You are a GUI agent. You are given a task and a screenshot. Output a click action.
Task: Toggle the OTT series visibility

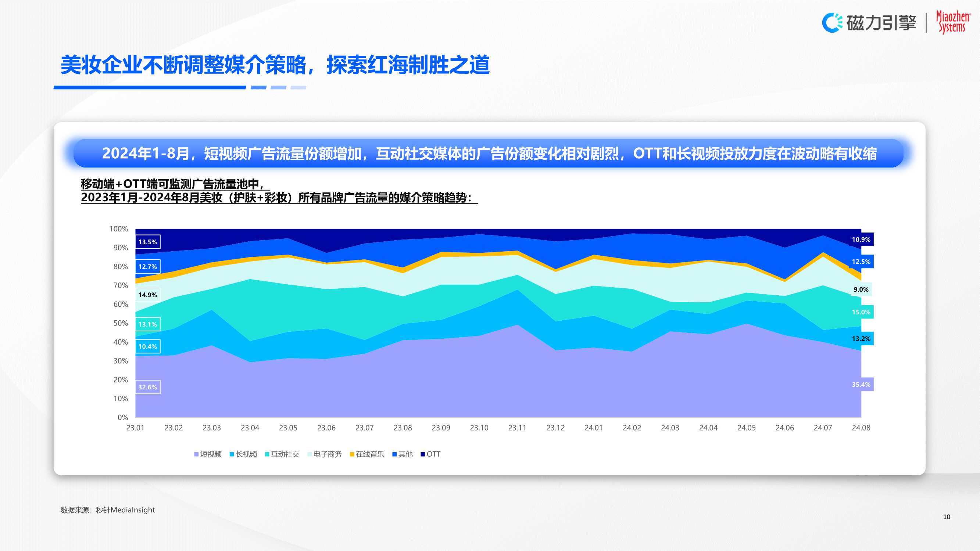pos(430,454)
